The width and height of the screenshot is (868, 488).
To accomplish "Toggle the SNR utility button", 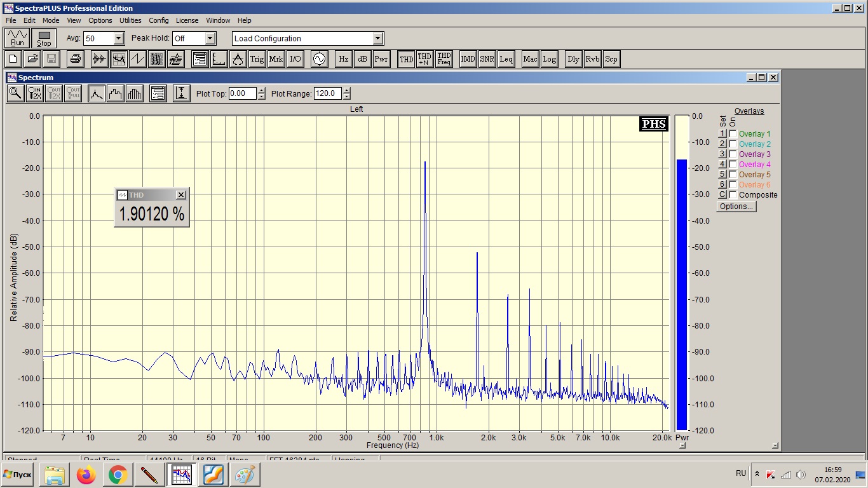I will (487, 59).
